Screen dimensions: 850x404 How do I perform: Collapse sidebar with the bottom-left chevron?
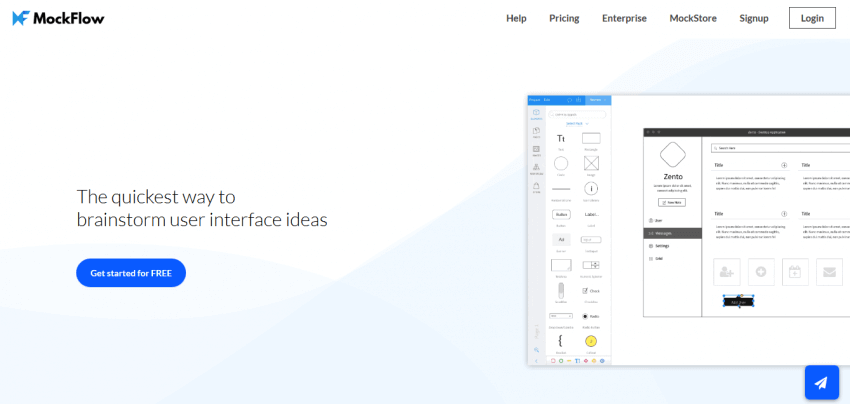click(x=536, y=361)
